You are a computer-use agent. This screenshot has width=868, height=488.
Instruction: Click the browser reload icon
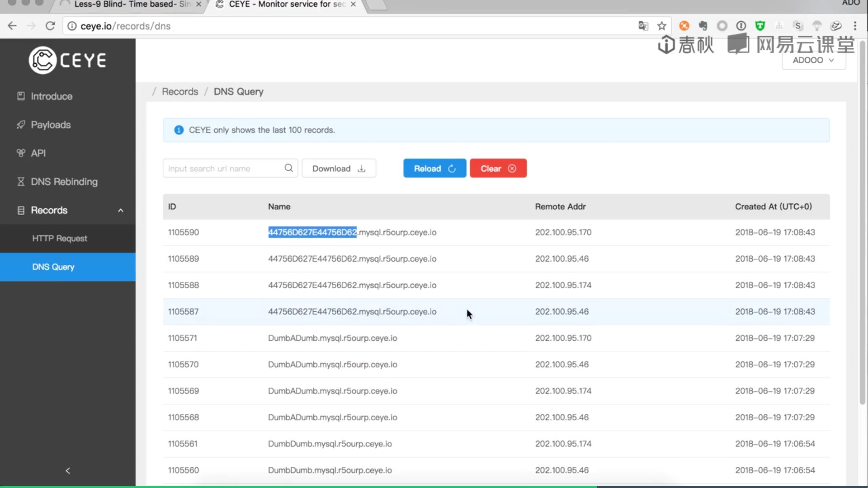[x=50, y=26]
